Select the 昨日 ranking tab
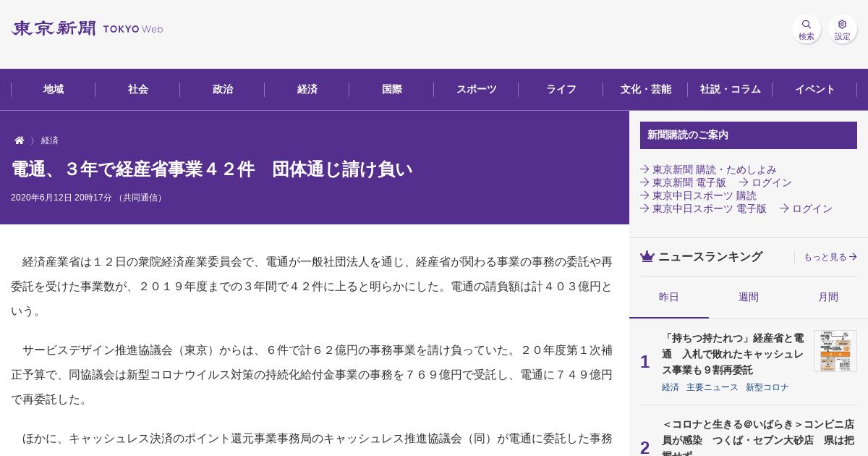Viewport: 868px width, 456px height. (x=669, y=297)
